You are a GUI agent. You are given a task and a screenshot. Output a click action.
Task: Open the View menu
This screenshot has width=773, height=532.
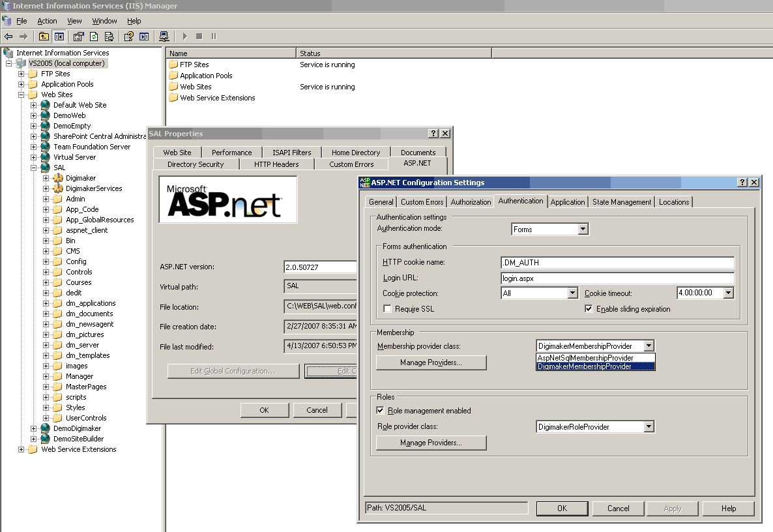[x=74, y=21]
